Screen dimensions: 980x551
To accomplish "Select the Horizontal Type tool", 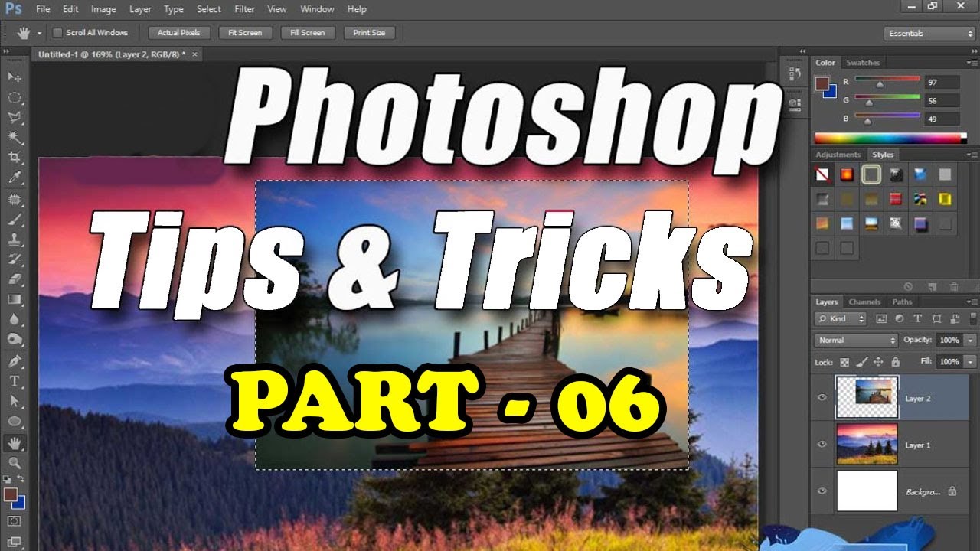I will point(15,381).
